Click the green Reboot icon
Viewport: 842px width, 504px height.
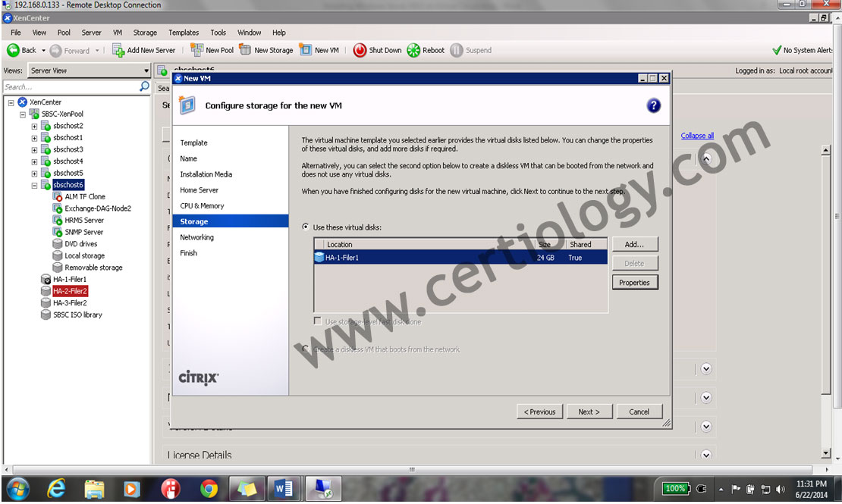(x=413, y=50)
